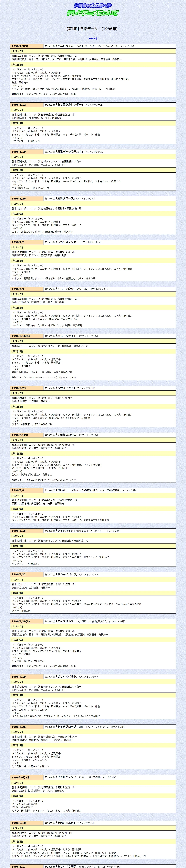The image size is (186, 868).
Task: Click guest line アナウンサー:山崎たくみ
Action: click(x=26, y=141)
